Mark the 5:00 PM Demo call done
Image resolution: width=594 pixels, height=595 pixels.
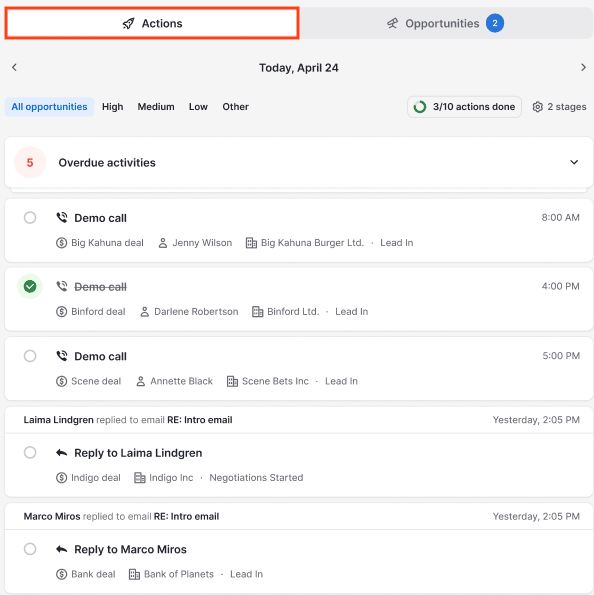(x=30, y=356)
